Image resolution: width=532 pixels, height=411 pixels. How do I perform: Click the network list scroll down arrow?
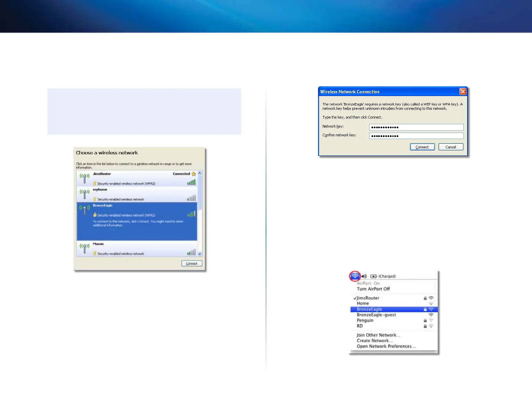click(199, 254)
